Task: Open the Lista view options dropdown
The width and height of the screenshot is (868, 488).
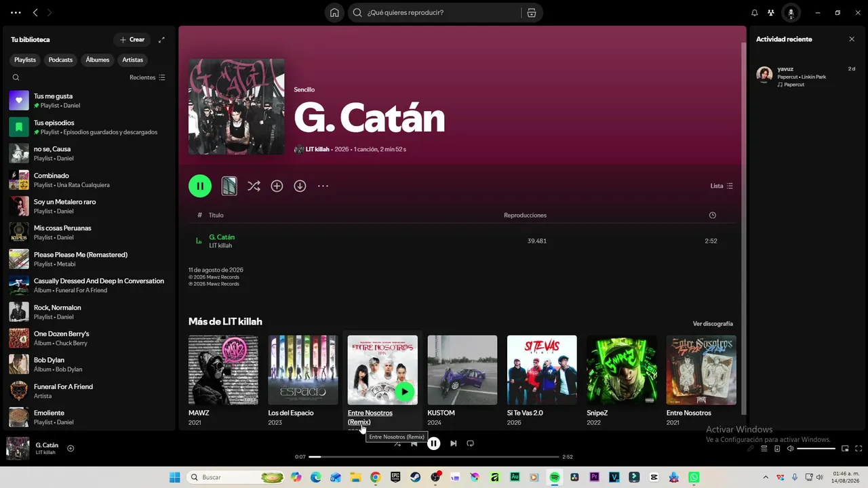Action: (722, 186)
